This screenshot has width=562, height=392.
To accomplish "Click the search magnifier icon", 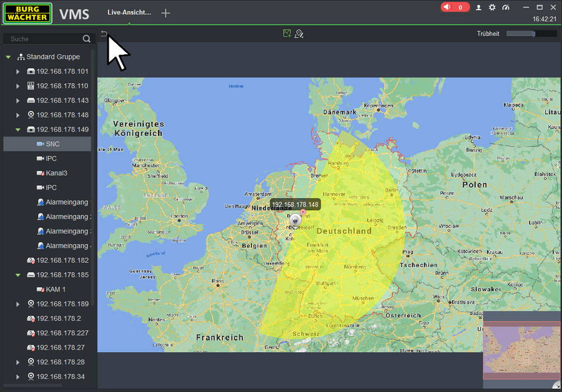I will [87, 39].
